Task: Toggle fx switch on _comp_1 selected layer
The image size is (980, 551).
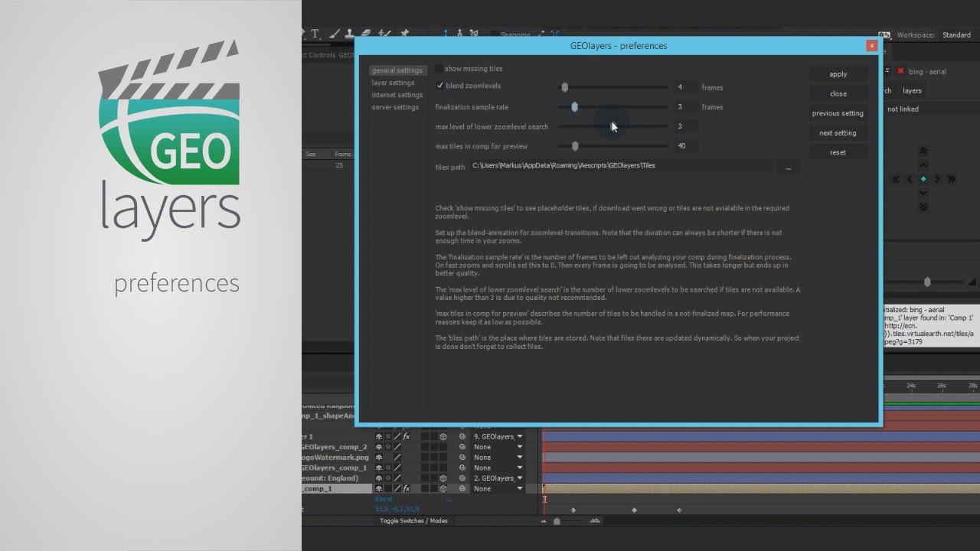Action: pos(407,488)
